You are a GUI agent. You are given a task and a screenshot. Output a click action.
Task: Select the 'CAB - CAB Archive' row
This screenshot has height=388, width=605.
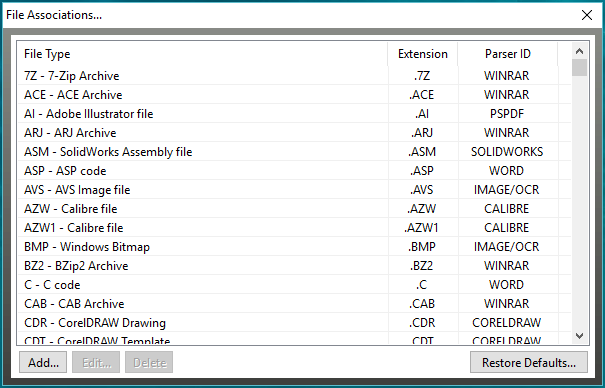[x=294, y=304]
